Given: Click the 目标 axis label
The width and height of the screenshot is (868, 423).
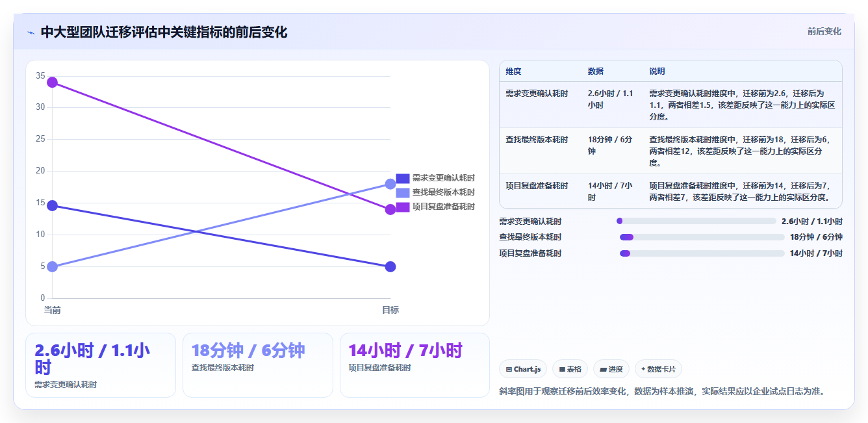Looking at the screenshot, I should coord(390,310).
